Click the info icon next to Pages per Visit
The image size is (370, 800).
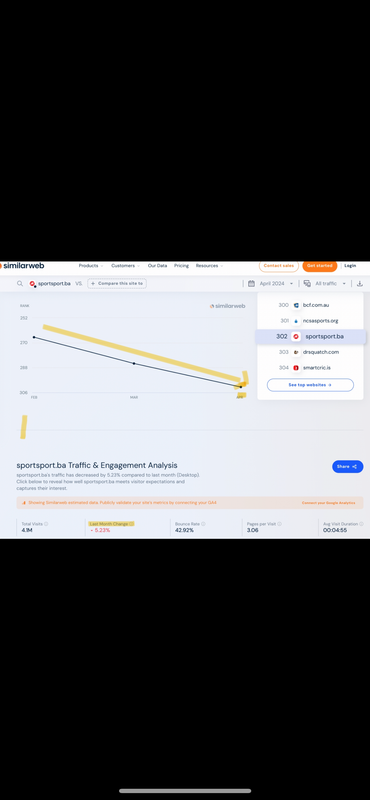[280, 524]
